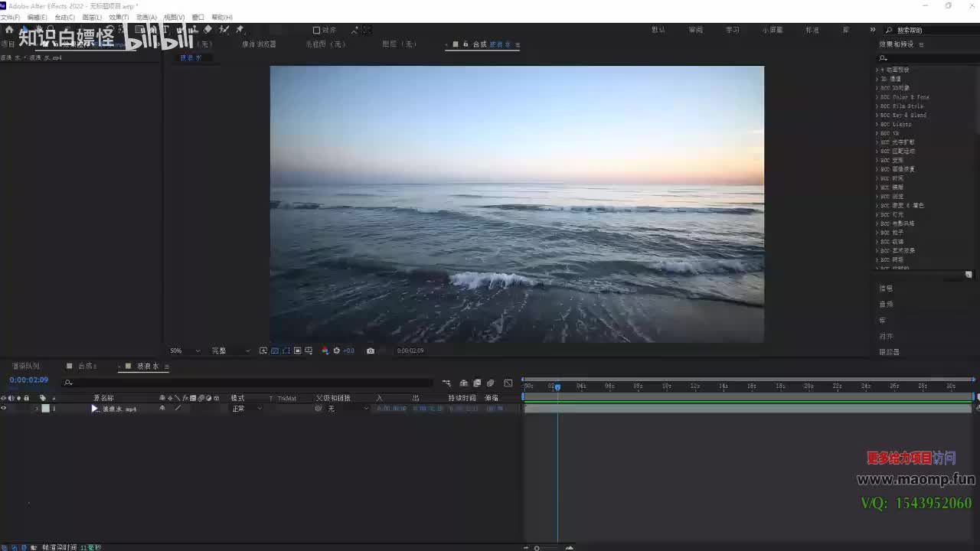Image resolution: width=980 pixels, height=551 pixels.
Task: Open the 50% magnification dropdown
Action: [x=185, y=350]
